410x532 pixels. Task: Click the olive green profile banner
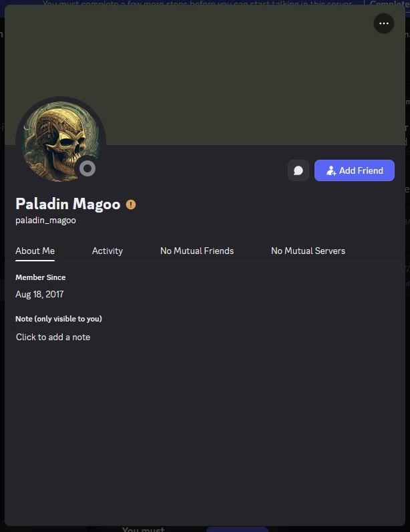coord(205,75)
